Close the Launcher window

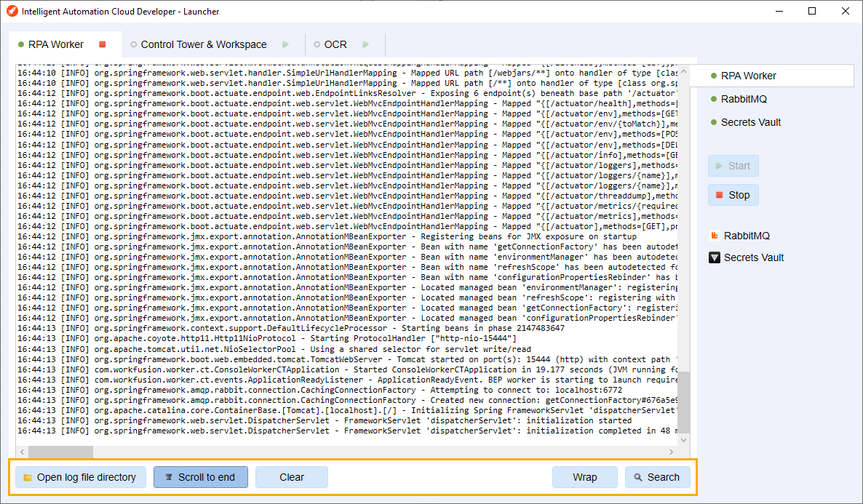pyautogui.click(x=846, y=11)
